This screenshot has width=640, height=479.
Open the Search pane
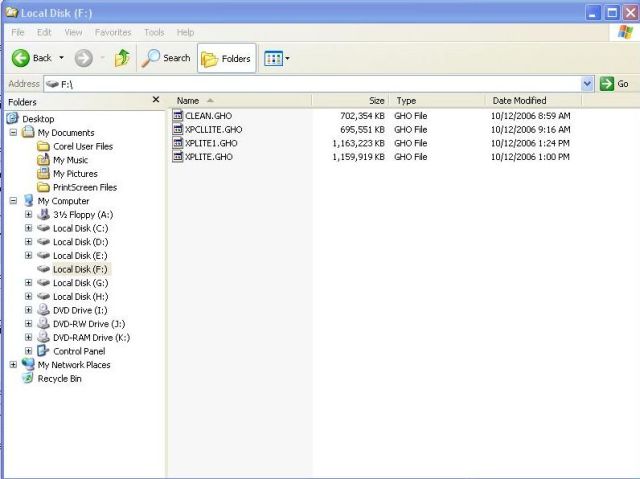pos(166,58)
